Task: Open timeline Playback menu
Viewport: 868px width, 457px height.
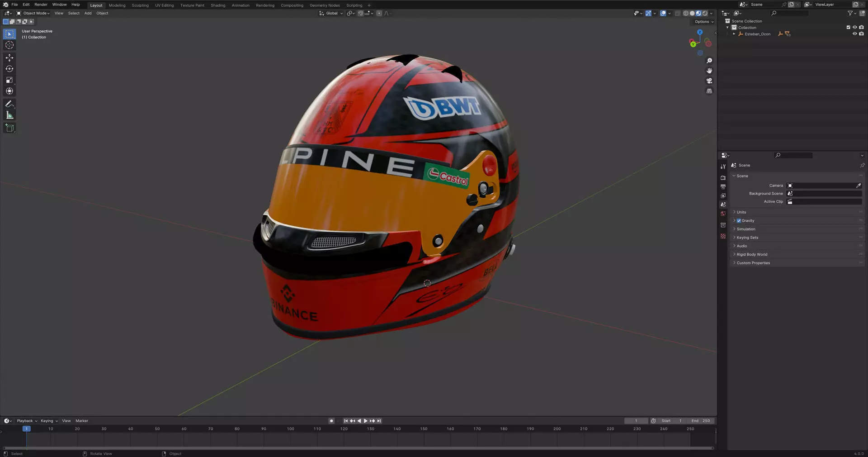Action: pos(27,421)
